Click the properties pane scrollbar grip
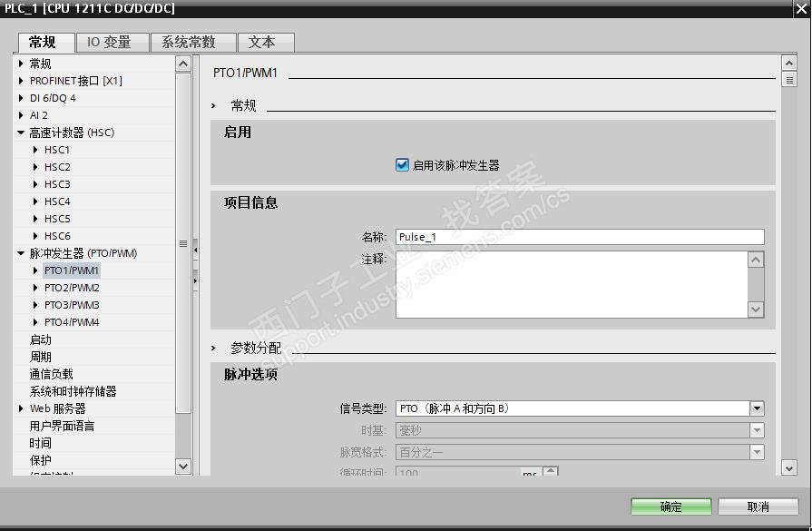812x531 pixels. point(788,80)
